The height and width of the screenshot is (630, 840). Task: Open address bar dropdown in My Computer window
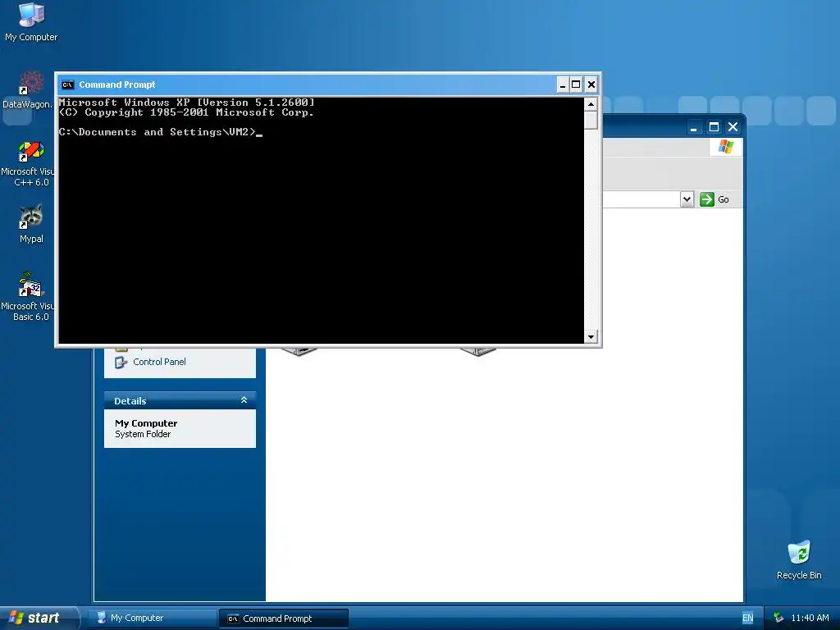[x=687, y=199]
